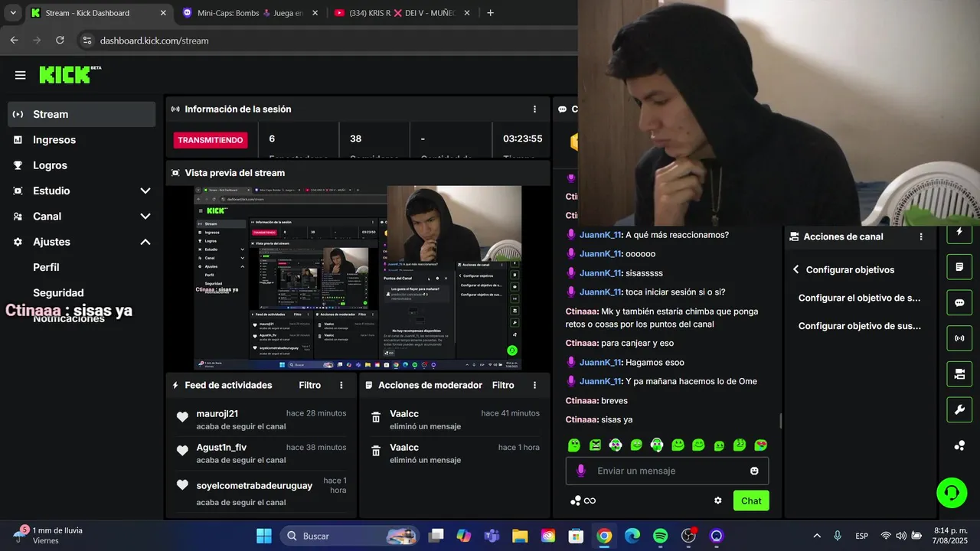Open Seguridad under Ajustes
Screen dimensions: 980x551
click(x=58, y=292)
